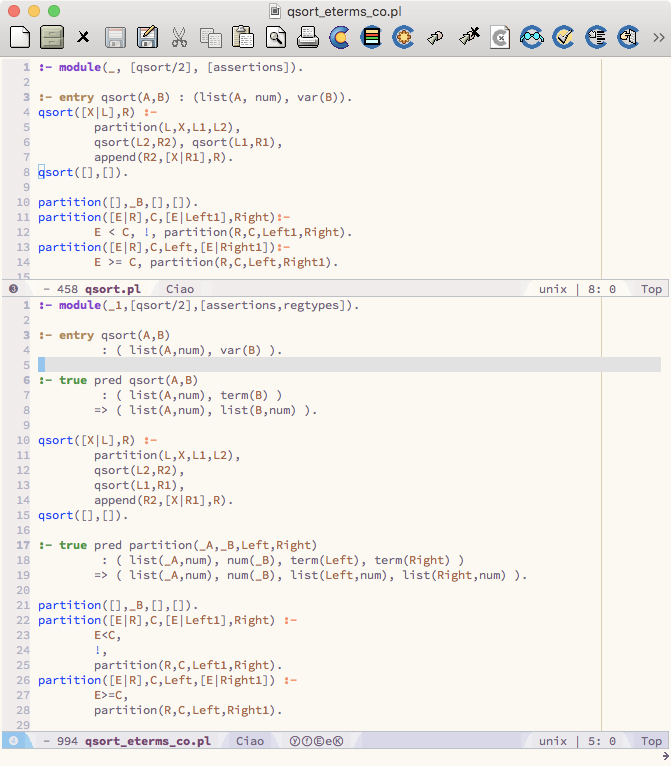Click the Paste clipboard icon
The height and width of the screenshot is (766, 671).
tap(243, 38)
